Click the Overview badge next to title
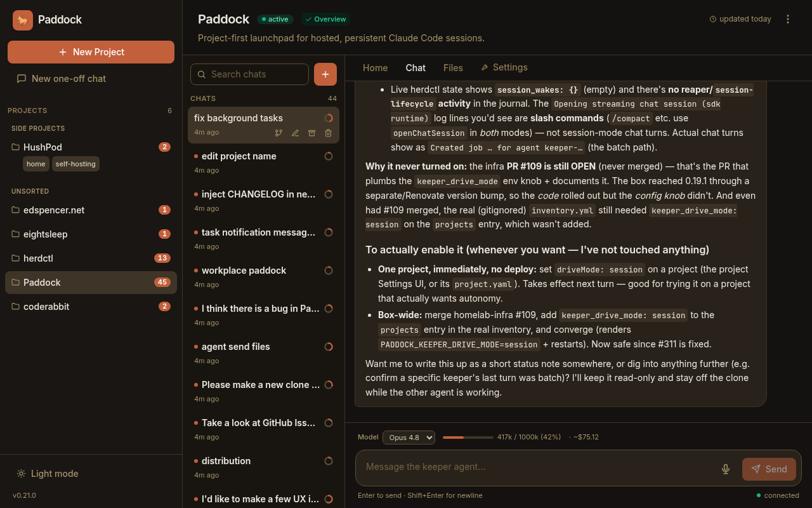Image resolution: width=812 pixels, height=508 pixels. [x=325, y=19]
